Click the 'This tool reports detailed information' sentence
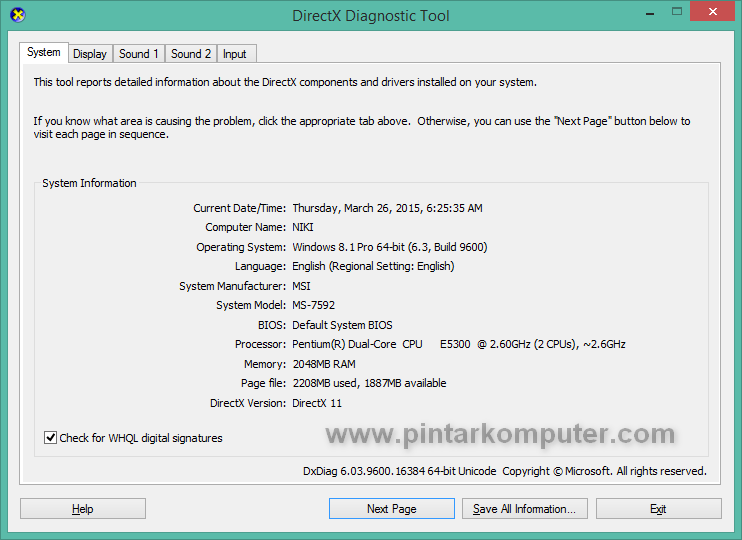 tap(285, 82)
